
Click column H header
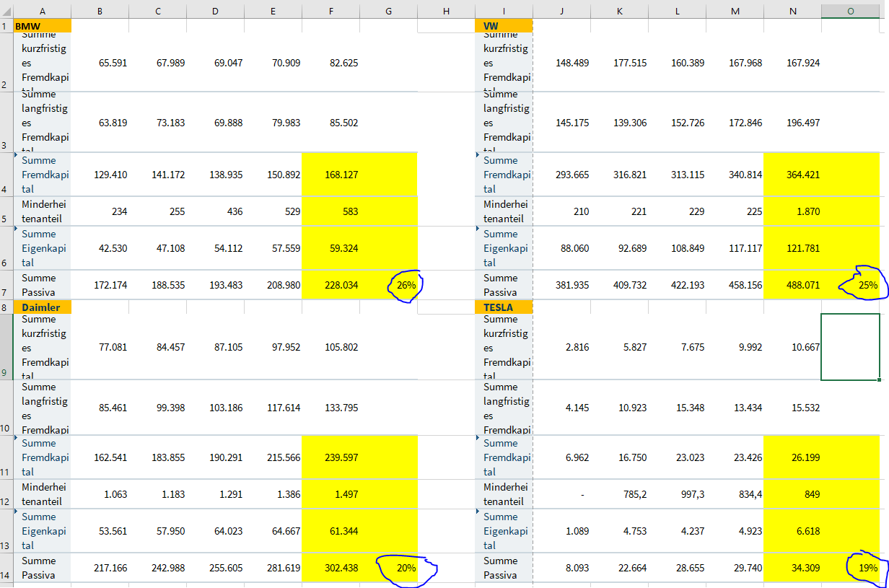tap(446, 10)
